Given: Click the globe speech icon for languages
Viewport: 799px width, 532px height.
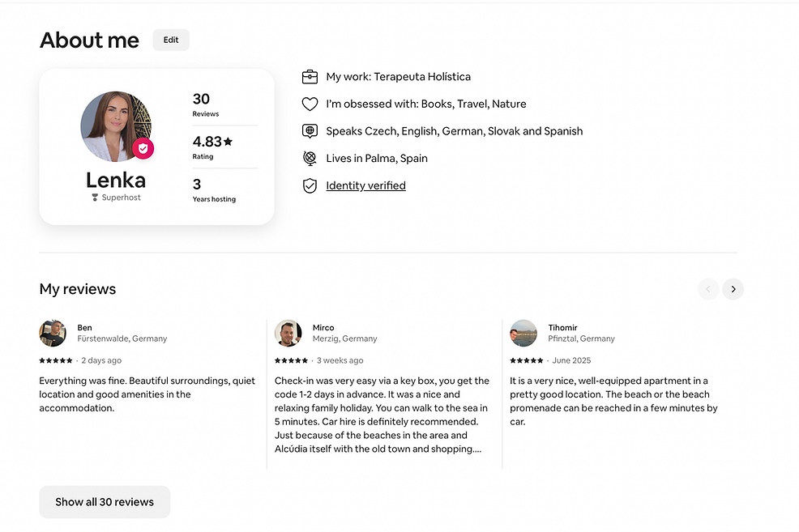Looking at the screenshot, I should coord(310,131).
